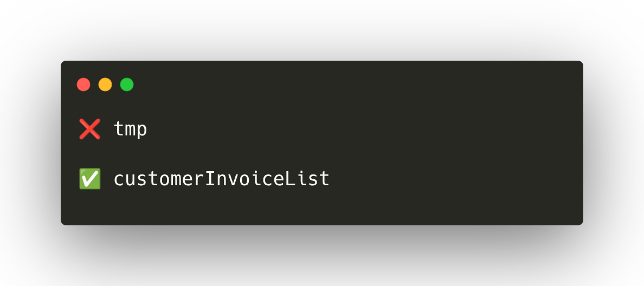Click the letter t starting tmp
This screenshot has height=286, width=644.
(119, 129)
